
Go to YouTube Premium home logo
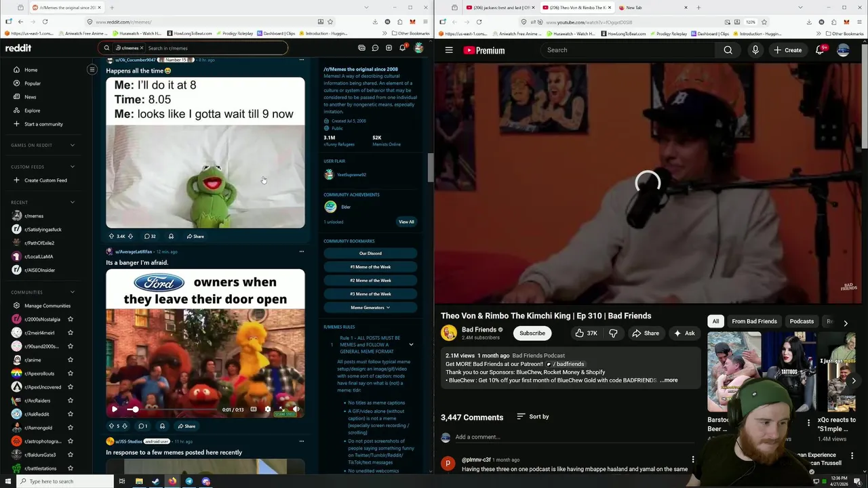pyautogui.click(x=484, y=50)
